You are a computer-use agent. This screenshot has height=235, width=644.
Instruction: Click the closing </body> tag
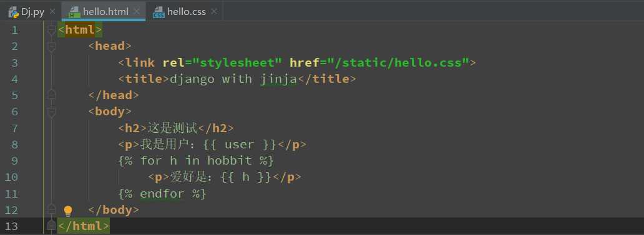pyautogui.click(x=114, y=210)
